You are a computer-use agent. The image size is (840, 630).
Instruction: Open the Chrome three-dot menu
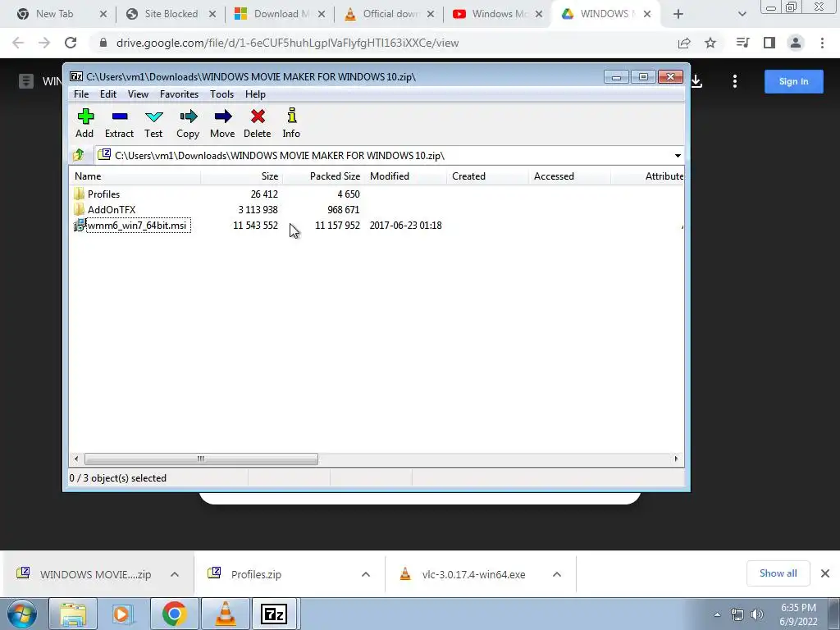[822, 43]
